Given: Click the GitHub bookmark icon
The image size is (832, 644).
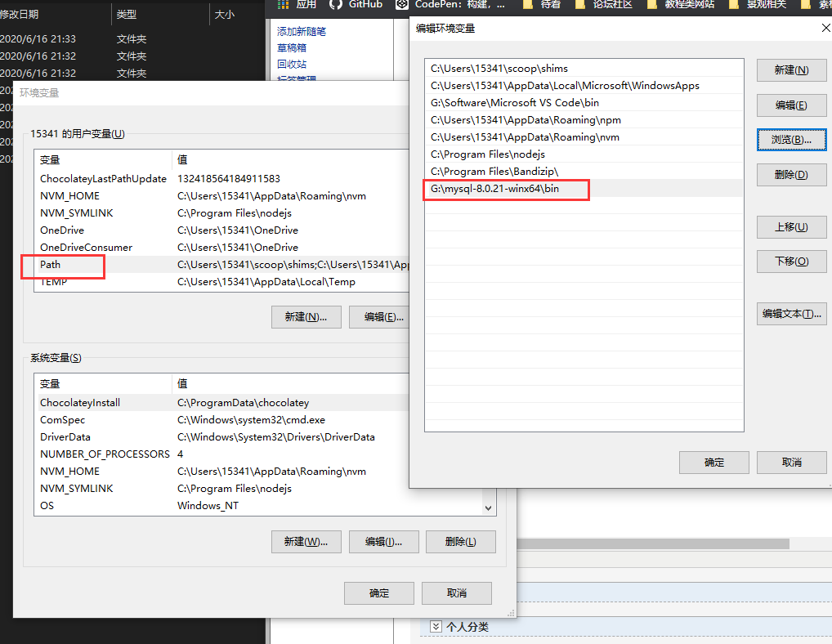Looking at the screenshot, I should 336,4.
